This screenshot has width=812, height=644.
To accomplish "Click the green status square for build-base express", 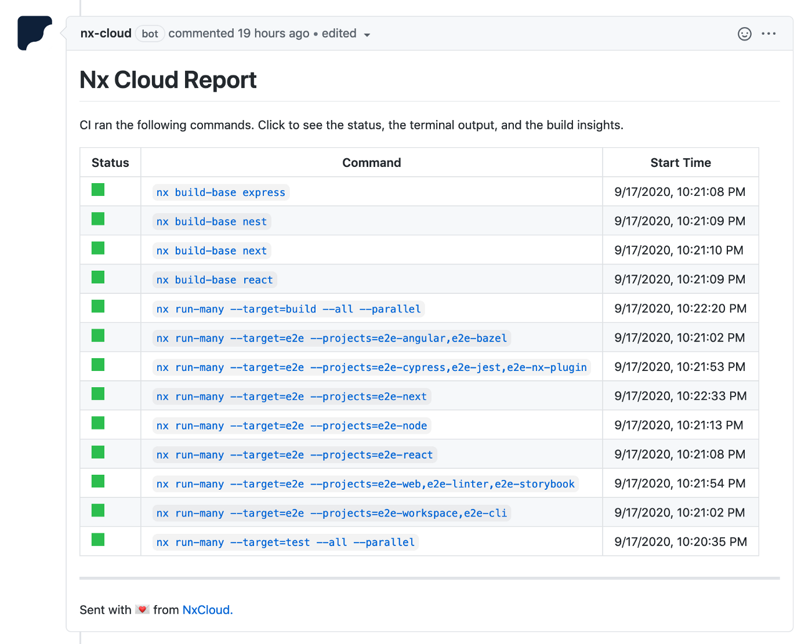I will (x=98, y=190).
